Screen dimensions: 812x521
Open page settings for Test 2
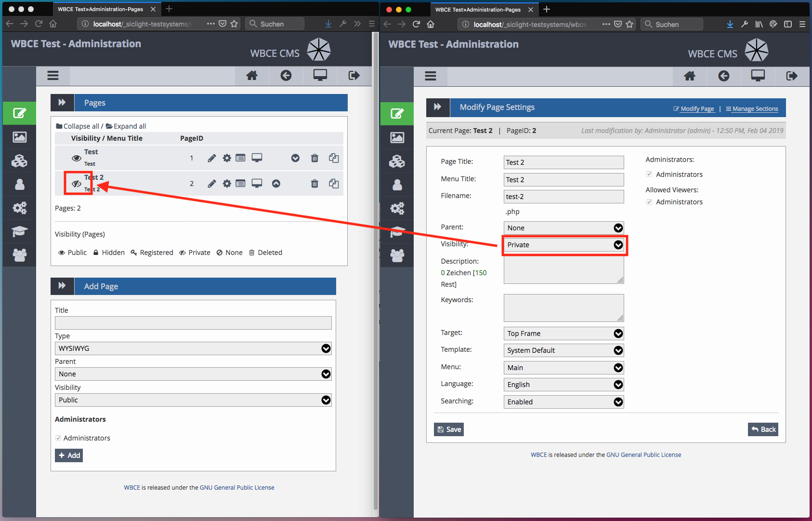(226, 183)
